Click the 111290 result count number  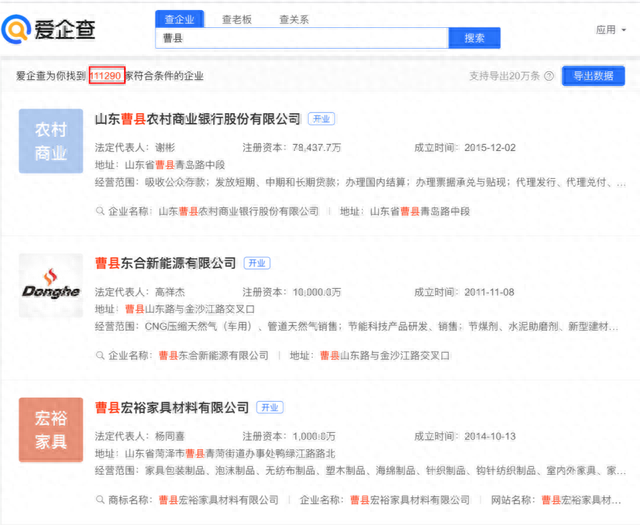(x=105, y=76)
